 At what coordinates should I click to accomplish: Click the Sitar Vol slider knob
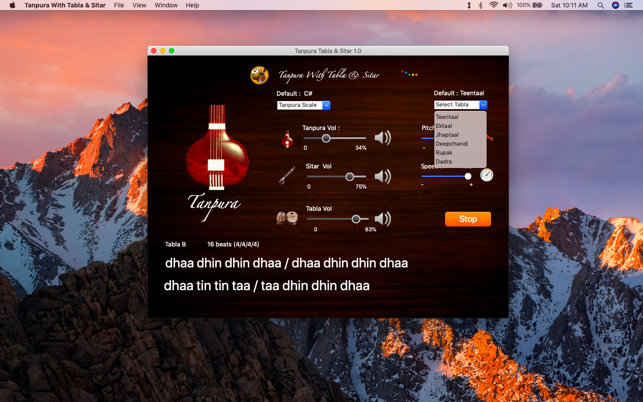[349, 177]
